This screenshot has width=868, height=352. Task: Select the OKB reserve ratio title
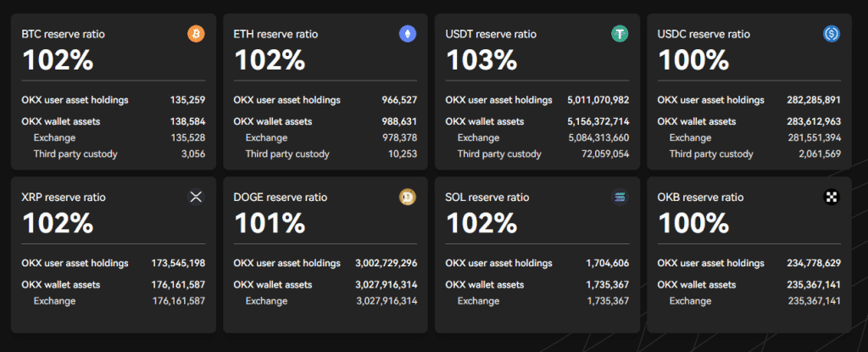pyautogui.click(x=700, y=198)
